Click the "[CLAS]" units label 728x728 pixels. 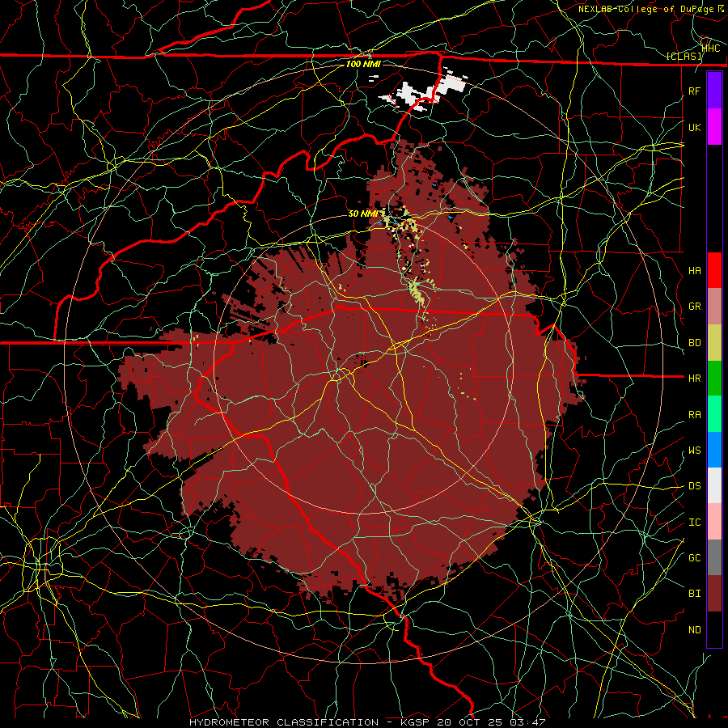pyautogui.click(x=684, y=56)
